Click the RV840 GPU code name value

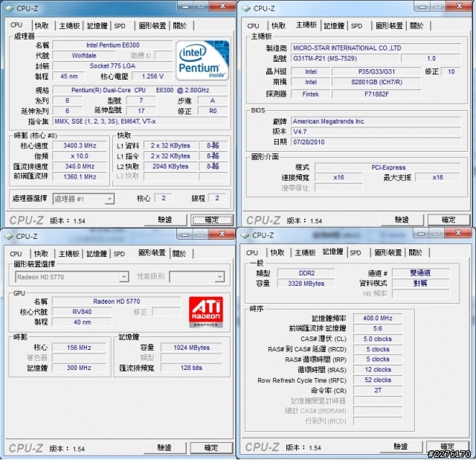(x=82, y=312)
